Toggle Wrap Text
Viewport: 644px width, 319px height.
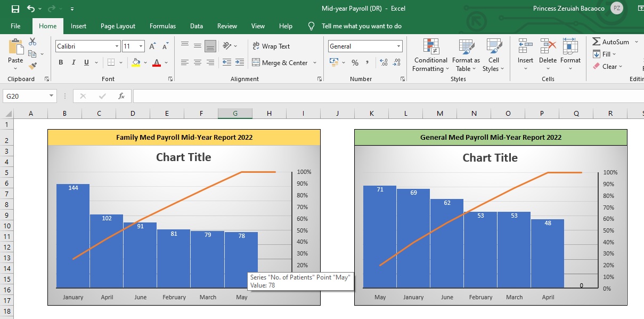tap(271, 46)
